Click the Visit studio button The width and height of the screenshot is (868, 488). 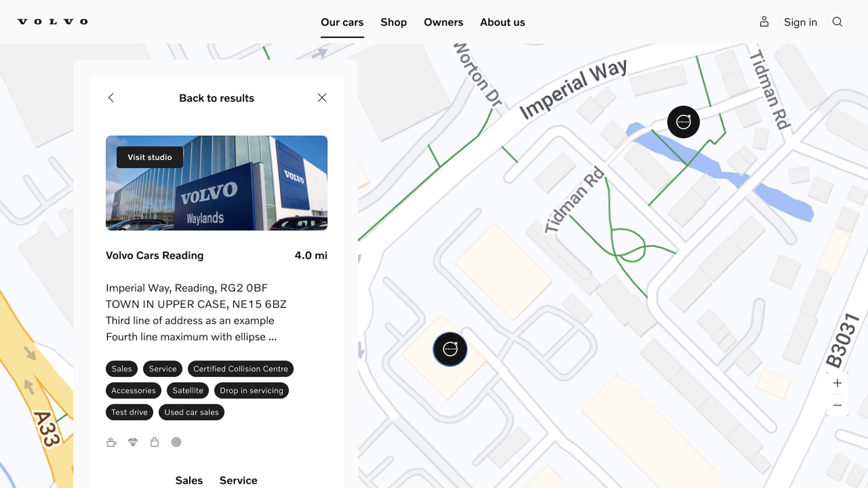click(150, 157)
